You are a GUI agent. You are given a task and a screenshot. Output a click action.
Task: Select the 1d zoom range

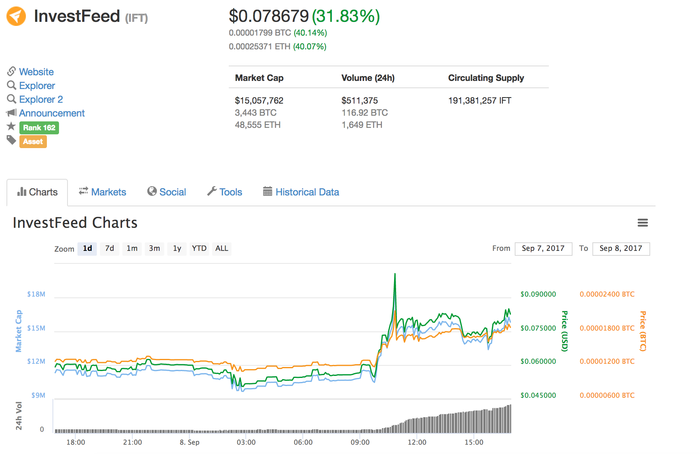pyautogui.click(x=87, y=249)
